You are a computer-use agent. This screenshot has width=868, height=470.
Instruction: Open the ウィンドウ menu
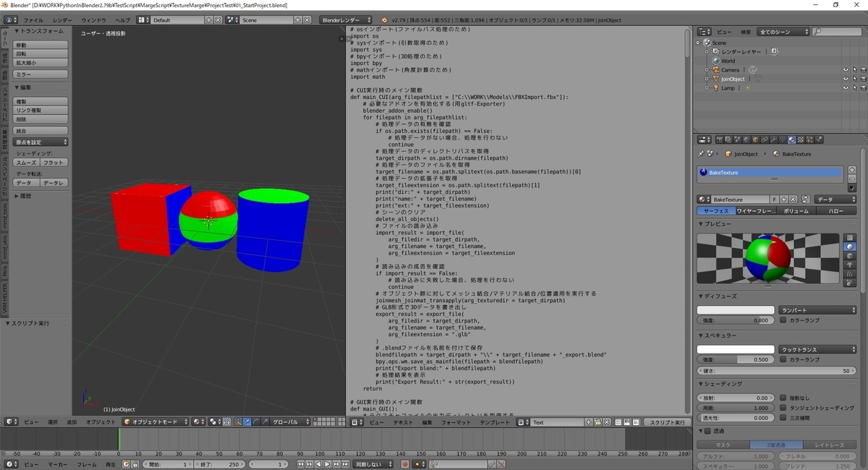(x=93, y=20)
